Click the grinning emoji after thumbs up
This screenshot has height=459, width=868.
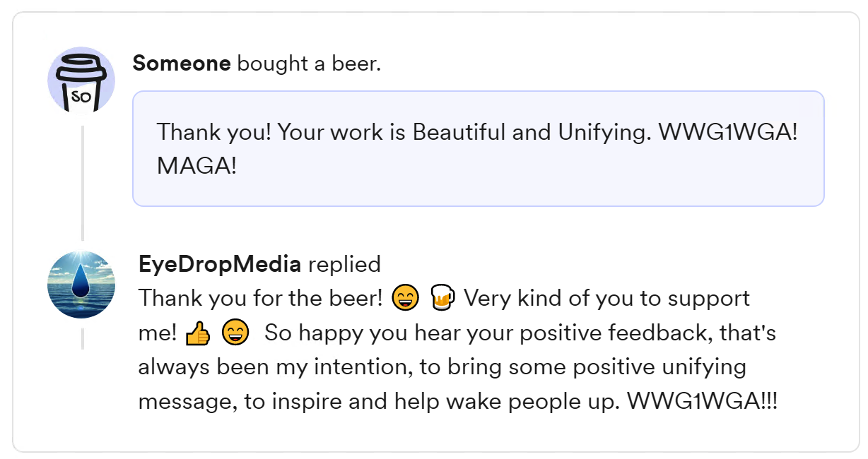pyautogui.click(x=235, y=333)
